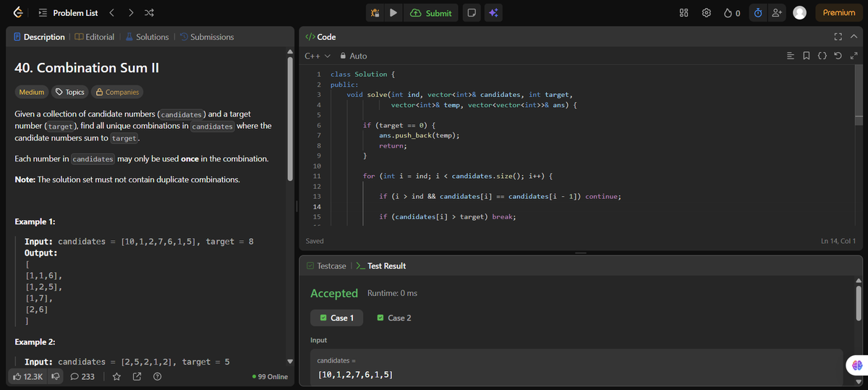
Task: Switch to the Editorial tab
Action: 94,37
